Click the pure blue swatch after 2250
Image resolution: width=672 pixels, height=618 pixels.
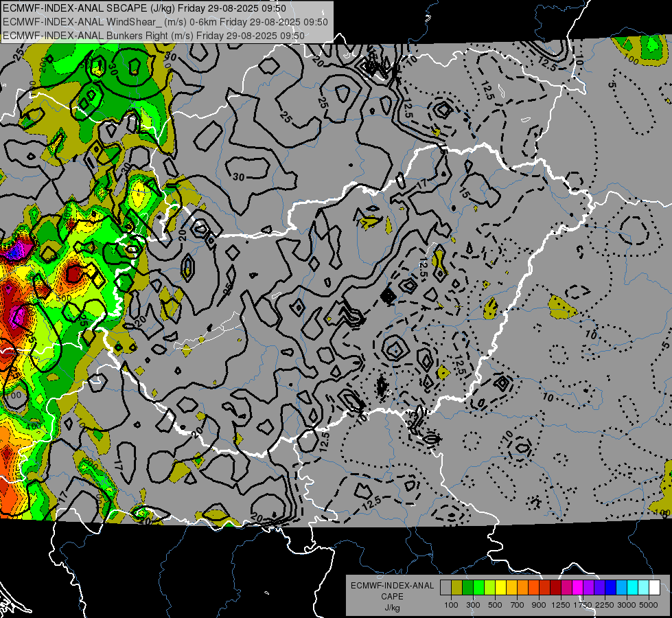611,588
